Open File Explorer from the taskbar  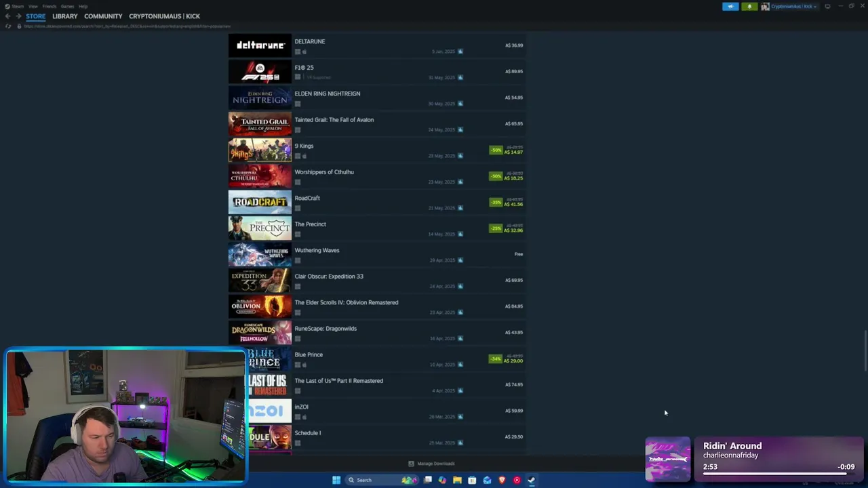[x=457, y=480]
